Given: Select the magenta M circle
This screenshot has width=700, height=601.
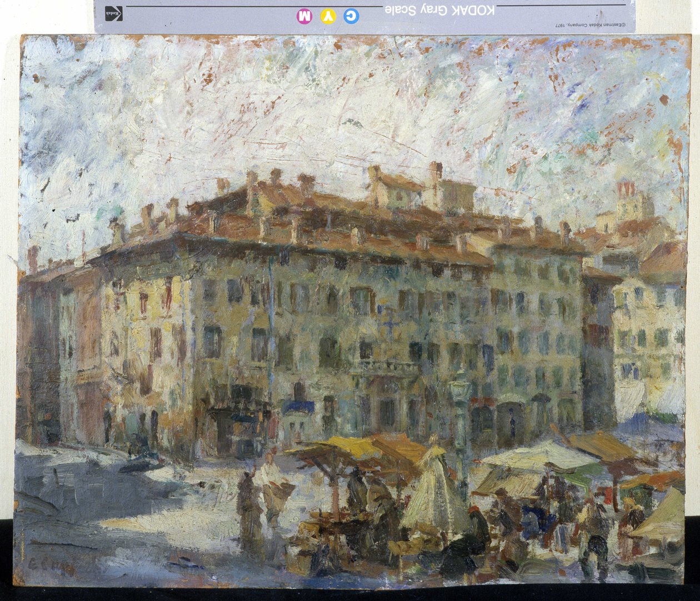Looking at the screenshot, I should [x=305, y=16].
